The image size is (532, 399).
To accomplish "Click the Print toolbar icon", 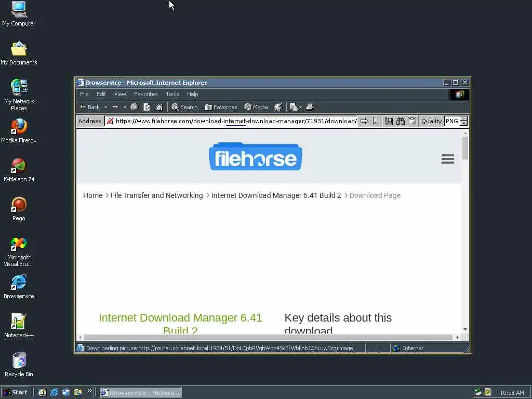I will pos(310,107).
